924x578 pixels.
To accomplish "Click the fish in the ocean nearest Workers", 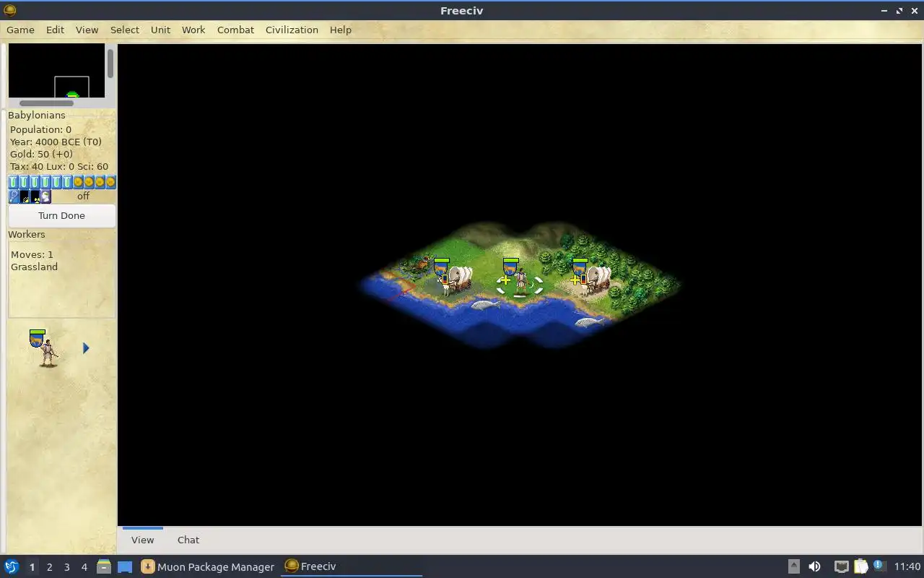I will point(486,305).
